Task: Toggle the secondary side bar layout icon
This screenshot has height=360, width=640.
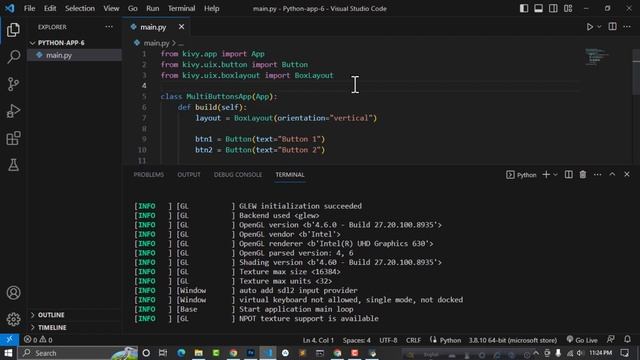Action: tap(553, 9)
